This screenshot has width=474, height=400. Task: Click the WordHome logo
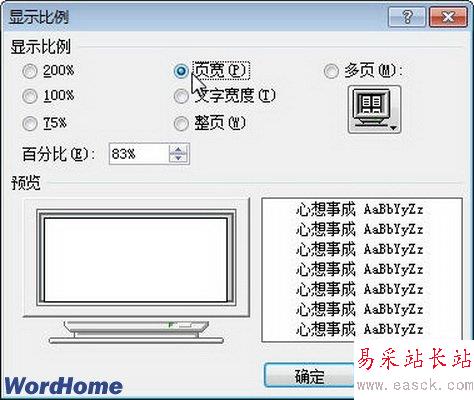[x=63, y=386]
